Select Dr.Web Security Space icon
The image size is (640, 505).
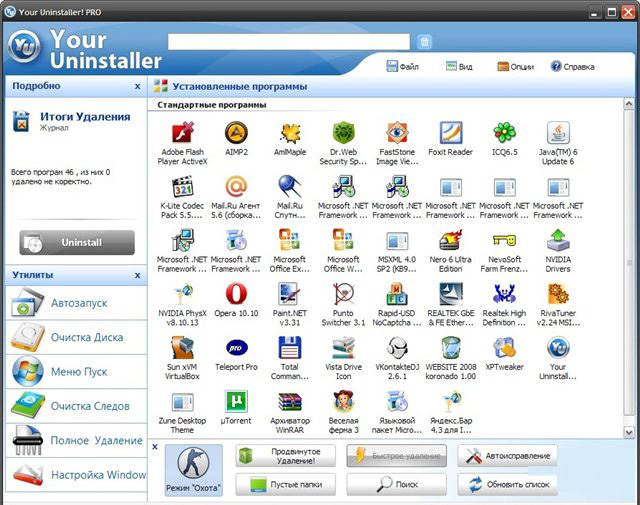(343, 133)
